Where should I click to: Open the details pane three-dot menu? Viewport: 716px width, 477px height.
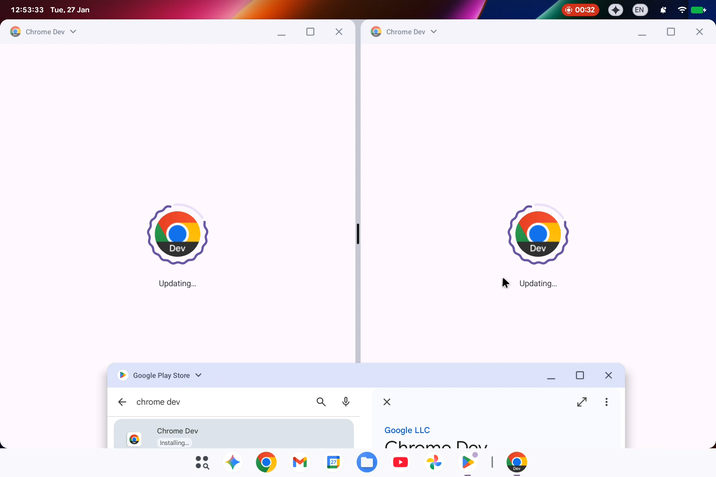tap(606, 402)
